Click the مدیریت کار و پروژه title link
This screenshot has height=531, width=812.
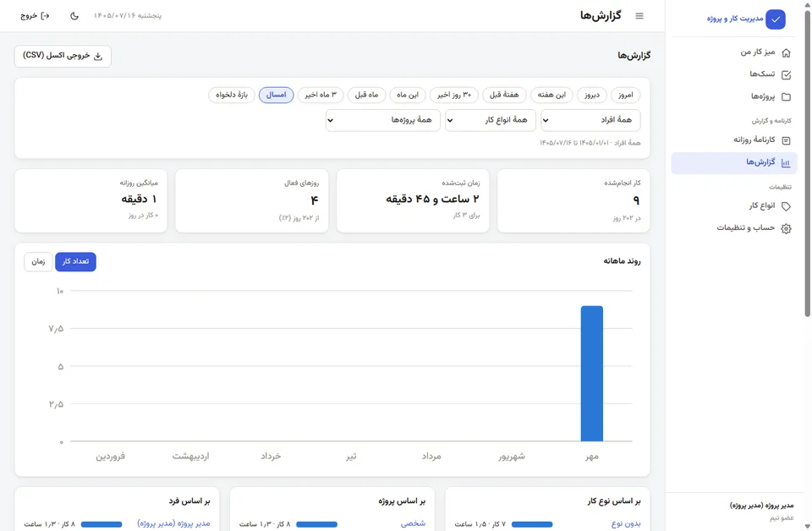point(735,19)
